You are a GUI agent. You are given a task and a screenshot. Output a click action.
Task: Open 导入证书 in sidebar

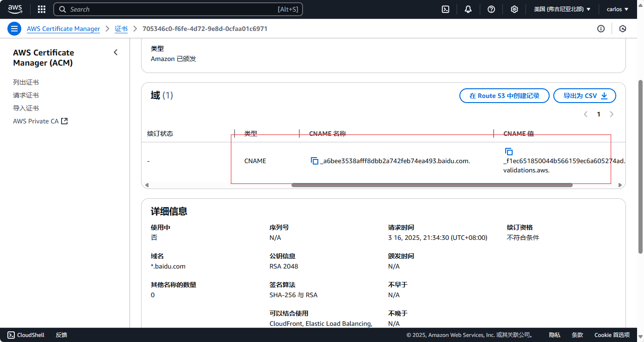(x=26, y=108)
